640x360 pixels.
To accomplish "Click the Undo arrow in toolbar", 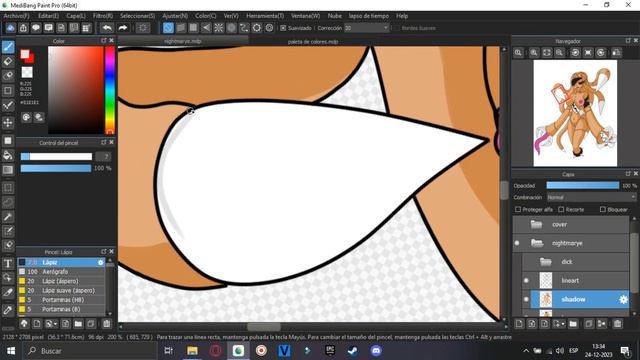I will 107,28.
